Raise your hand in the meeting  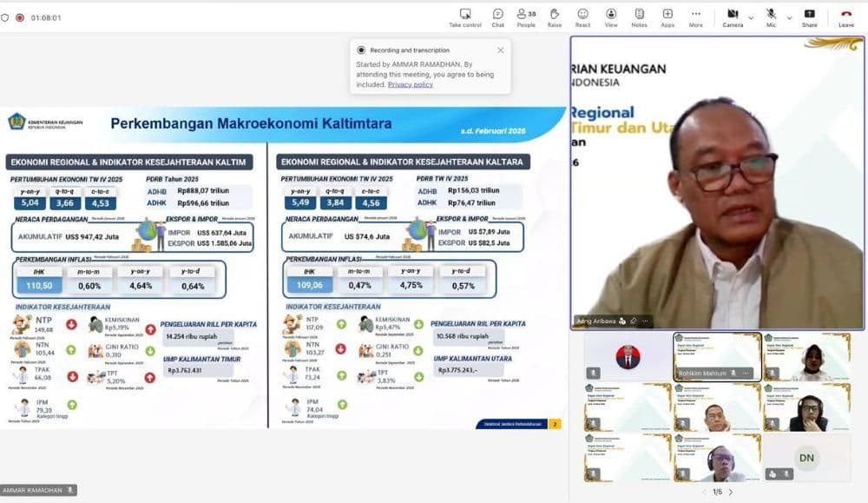[x=554, y=17]
